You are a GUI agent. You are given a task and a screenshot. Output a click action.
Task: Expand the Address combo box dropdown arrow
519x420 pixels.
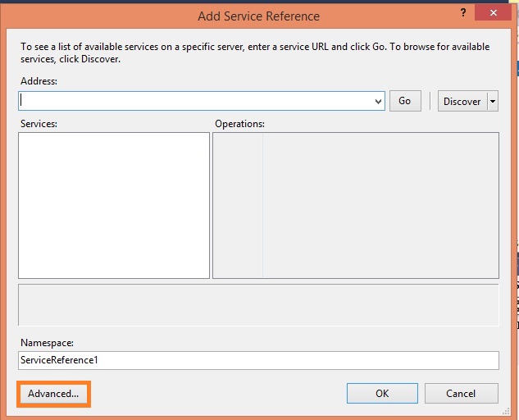tap(377, 101)
